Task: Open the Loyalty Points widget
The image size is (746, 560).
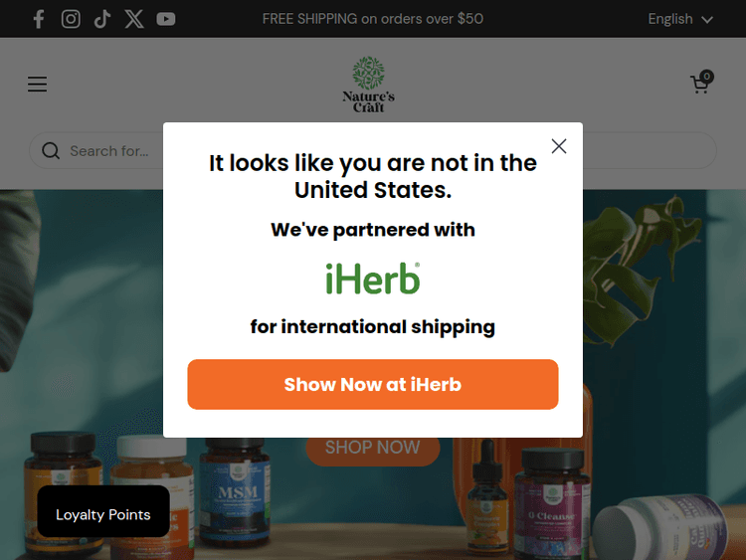Action: [x=103, y=511]
